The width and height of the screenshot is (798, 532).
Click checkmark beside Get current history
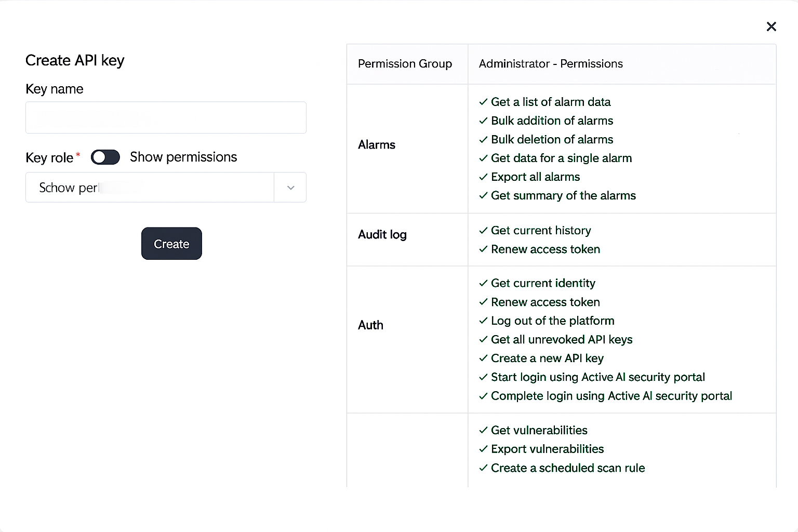click(x=483, y=230)
